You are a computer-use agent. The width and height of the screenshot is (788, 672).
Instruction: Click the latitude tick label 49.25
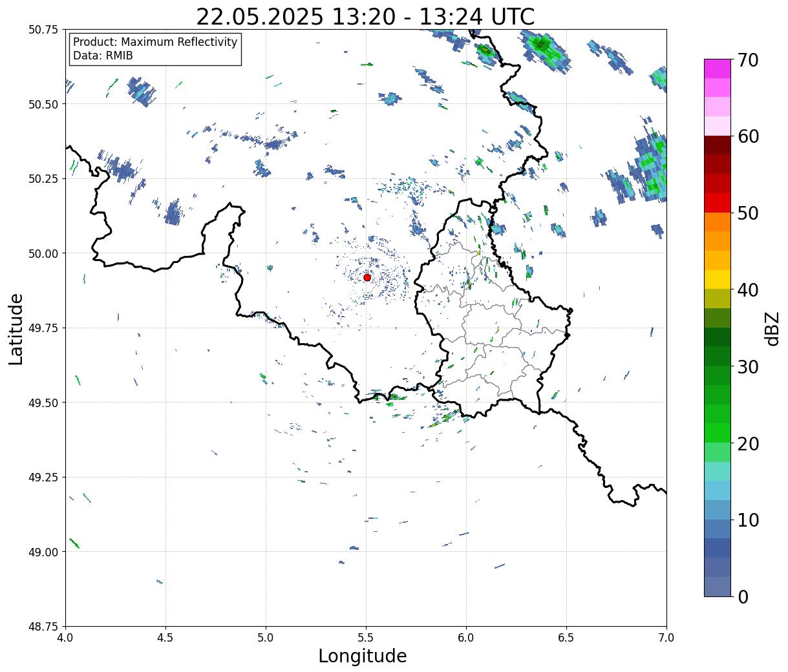coord(43,478)
